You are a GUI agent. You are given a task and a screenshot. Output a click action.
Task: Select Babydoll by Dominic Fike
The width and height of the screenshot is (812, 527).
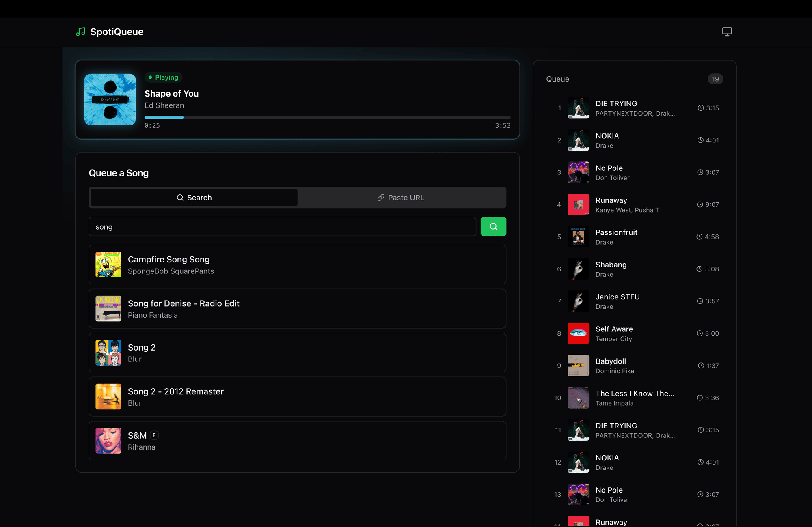(x=635, y=366)
